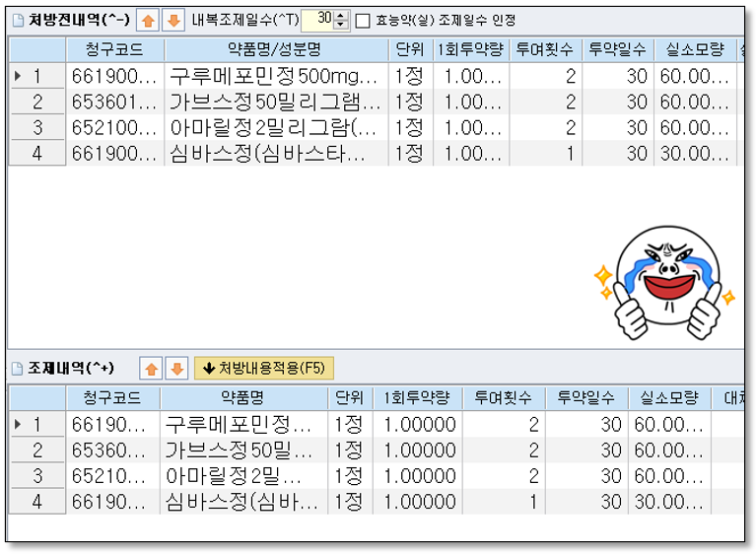Increase 내복조제일수 with the spinner up arrow
The width and height of the screenshot is (756, 555).
pyautogui.click(x=341, y=15)
